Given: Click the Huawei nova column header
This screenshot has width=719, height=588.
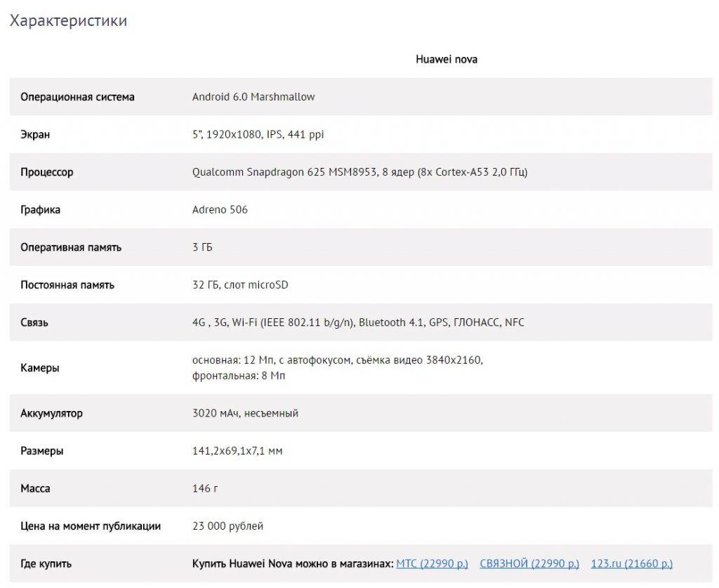Looking at the screenshot, I should (447, 60).
